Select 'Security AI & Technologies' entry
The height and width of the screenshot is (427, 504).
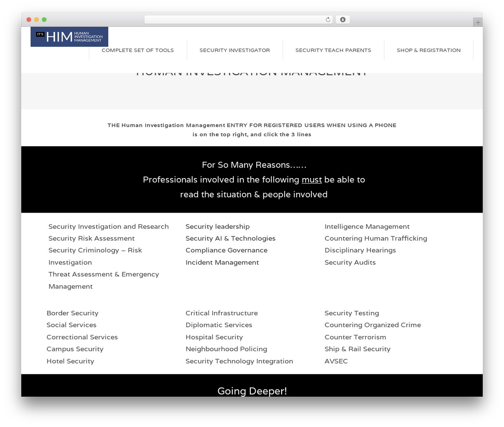(x=230, y=238)
